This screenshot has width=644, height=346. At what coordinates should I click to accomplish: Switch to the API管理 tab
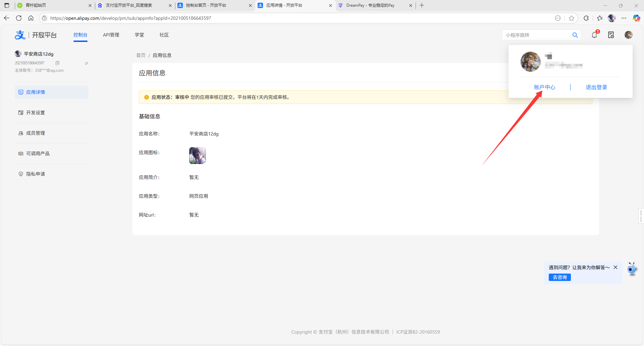point(111,35)
